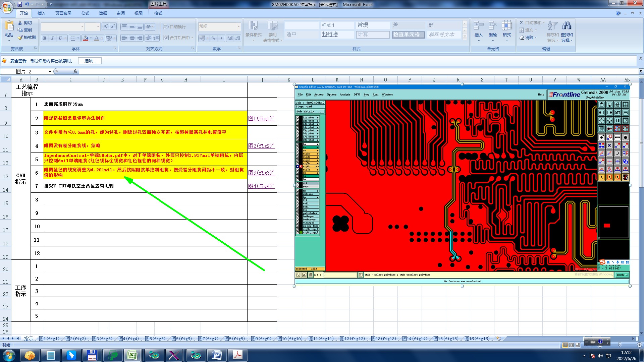This screenshot has height=362, width=644.
Task: Switch to Page Layout view button
Action: click(x=571, y=345)
